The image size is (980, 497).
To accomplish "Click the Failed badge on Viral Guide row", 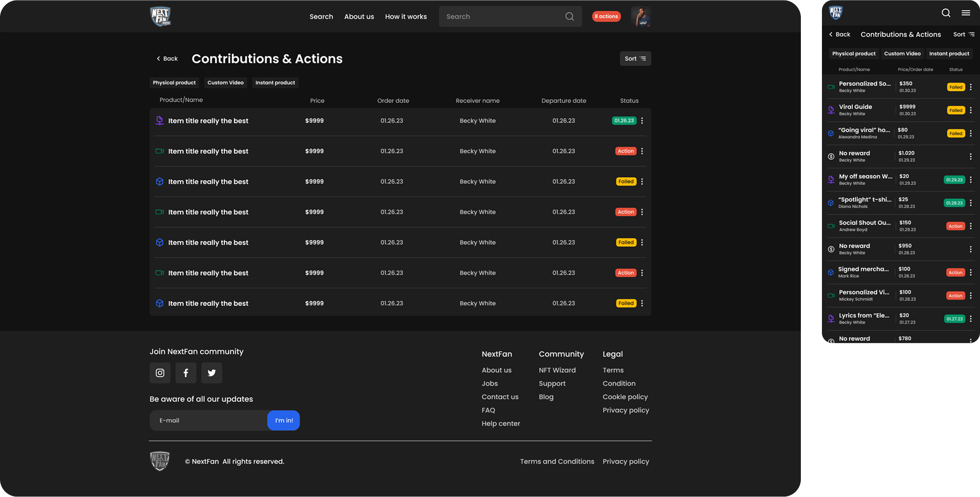I will (956, 110).
